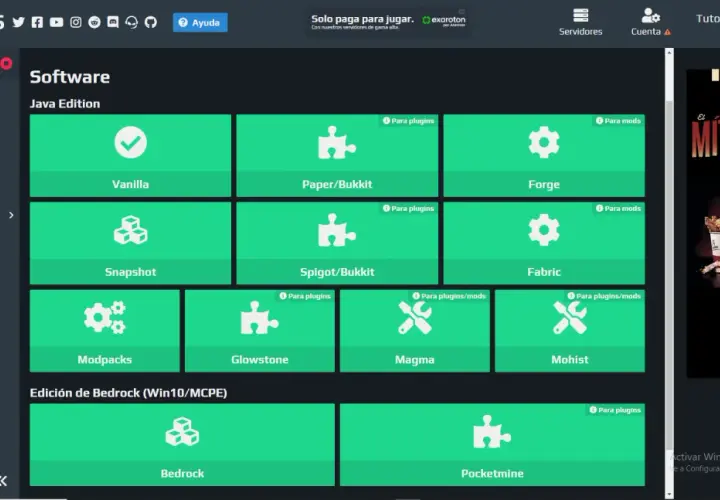Viewport: 720px width, 500px height.
Task: Open the GitHub icon link
Action: pos(151,22)
